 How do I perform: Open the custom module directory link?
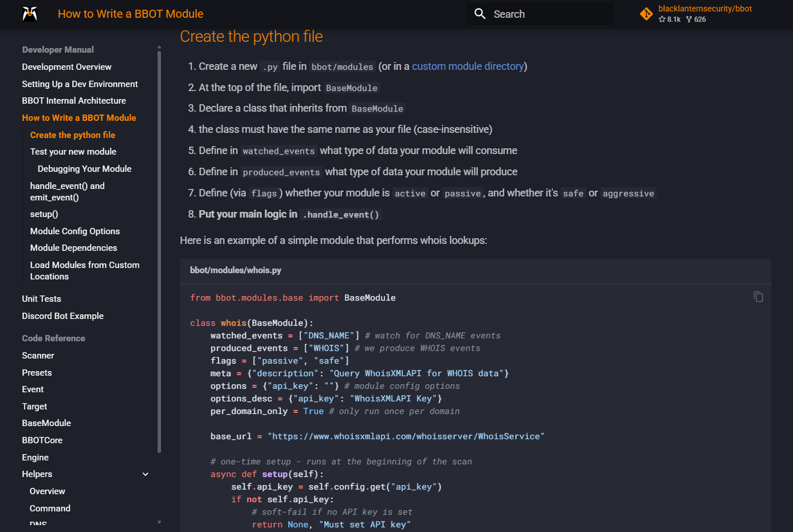468,66
